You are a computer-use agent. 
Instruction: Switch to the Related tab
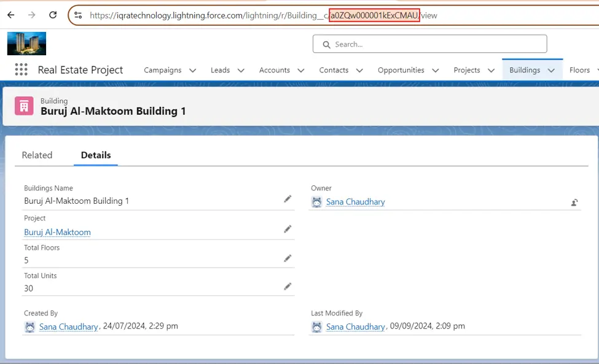[37, 155]
